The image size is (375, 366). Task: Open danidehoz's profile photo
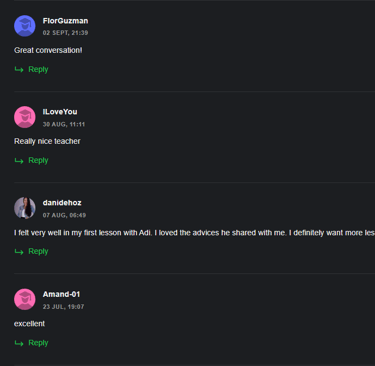pos(25,208)
